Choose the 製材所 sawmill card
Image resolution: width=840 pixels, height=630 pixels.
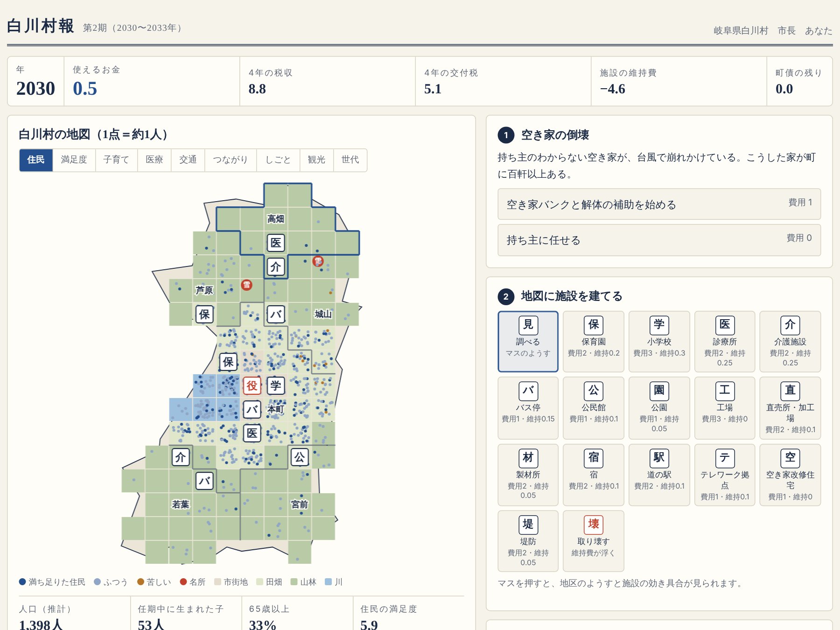[528, 475]
